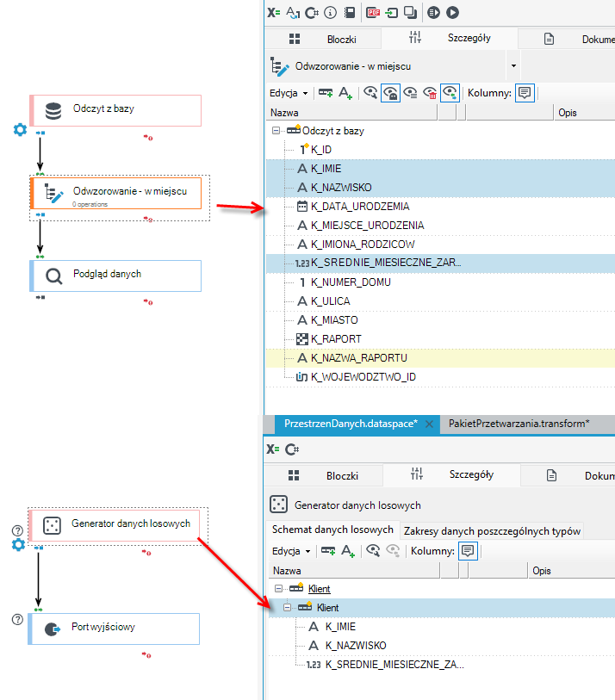
Task: Toggle the eye with blue-green arrows icon
Action: 450,93
